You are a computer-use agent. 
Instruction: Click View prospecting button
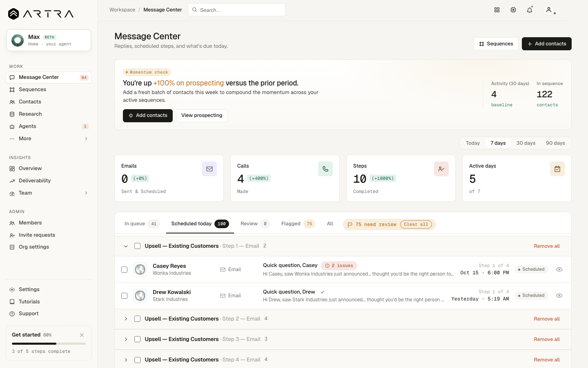(x=202, y=116)
